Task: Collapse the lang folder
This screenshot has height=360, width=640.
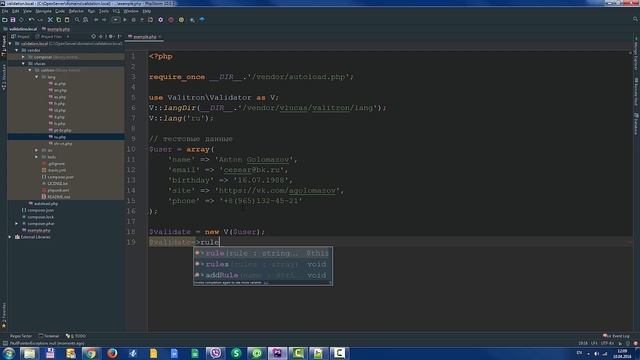Action: click(x=37, y=77)
